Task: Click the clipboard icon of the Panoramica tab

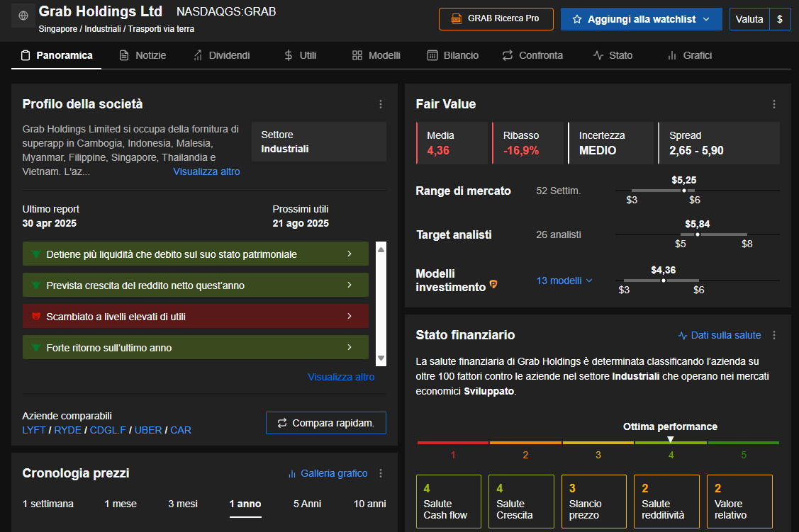Action: pos(26,55)
